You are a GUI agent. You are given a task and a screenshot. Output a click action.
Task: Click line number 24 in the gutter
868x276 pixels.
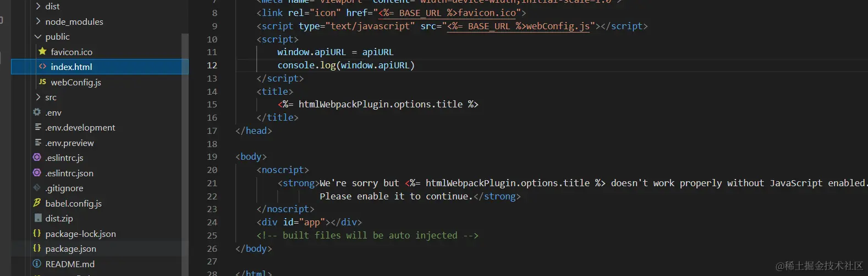coord(212,222)
